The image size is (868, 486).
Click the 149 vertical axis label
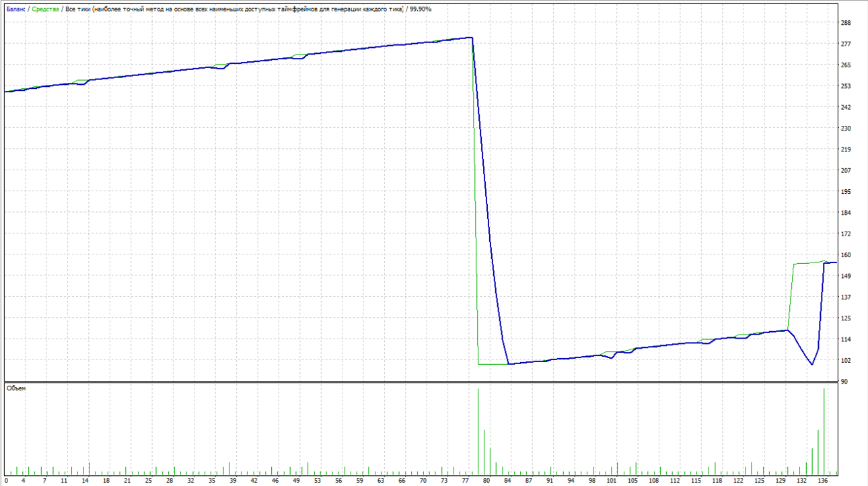point(846,276)
